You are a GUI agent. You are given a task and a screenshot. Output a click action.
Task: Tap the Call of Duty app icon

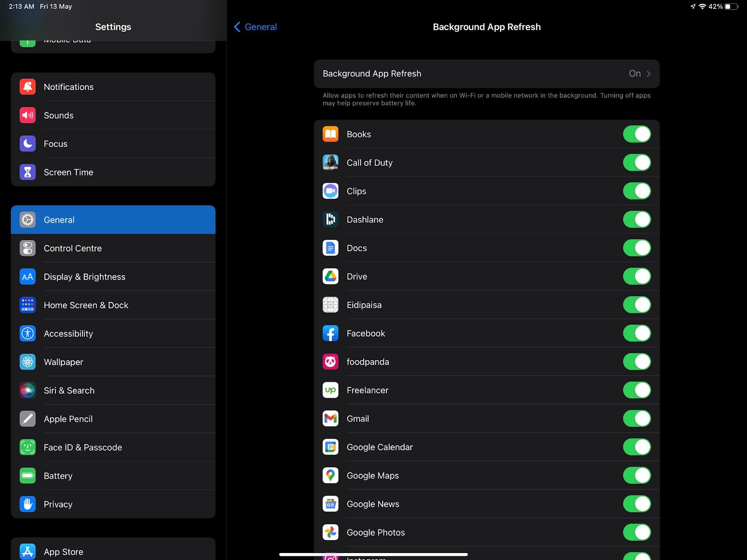pyautogui.click(x=331, y=163)
